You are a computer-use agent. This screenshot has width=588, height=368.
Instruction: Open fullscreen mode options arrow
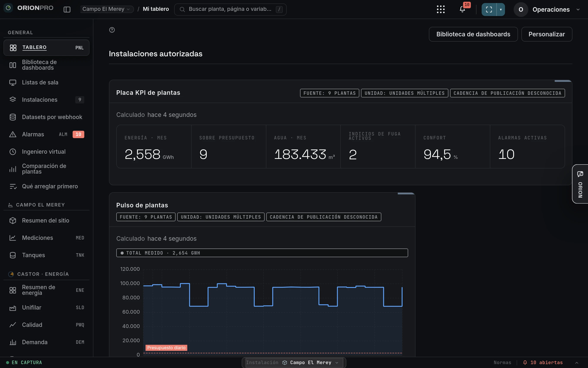click(500, 10)
